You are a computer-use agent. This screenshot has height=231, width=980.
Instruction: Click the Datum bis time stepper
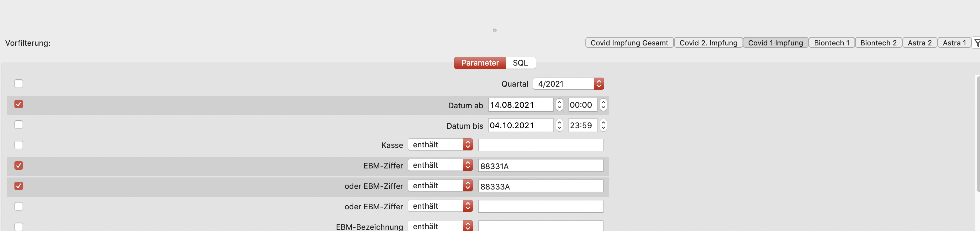pos(603,125)
